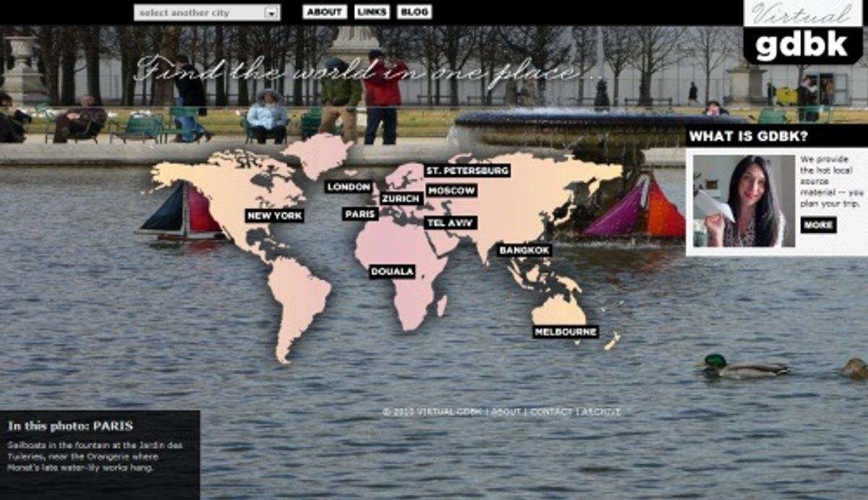This screenshot has height=500, width=868.
Task: Open MOSCOW from the map
Action: coord(453,190)
